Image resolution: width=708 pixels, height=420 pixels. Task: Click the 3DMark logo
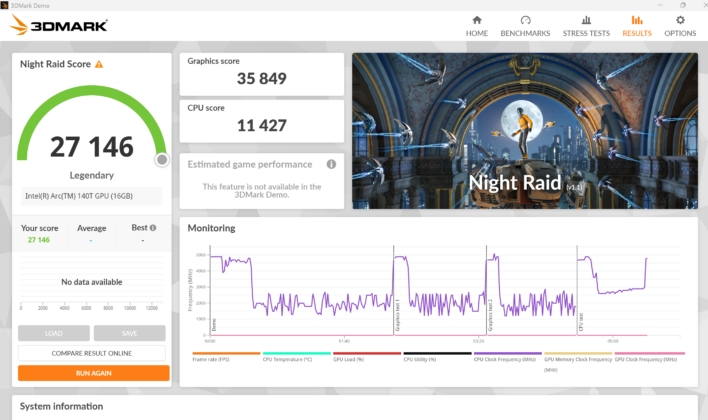[x=59, y=25]
